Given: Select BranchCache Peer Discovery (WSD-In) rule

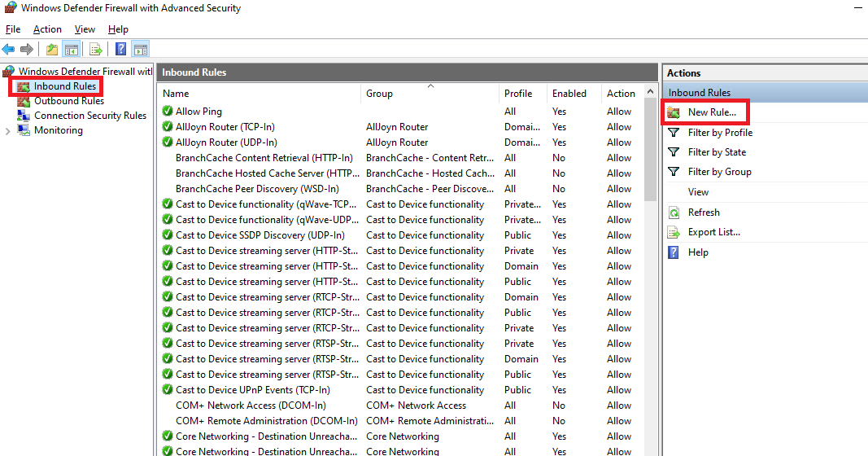Looking at the screenshot, I should (x=257, y=189).
